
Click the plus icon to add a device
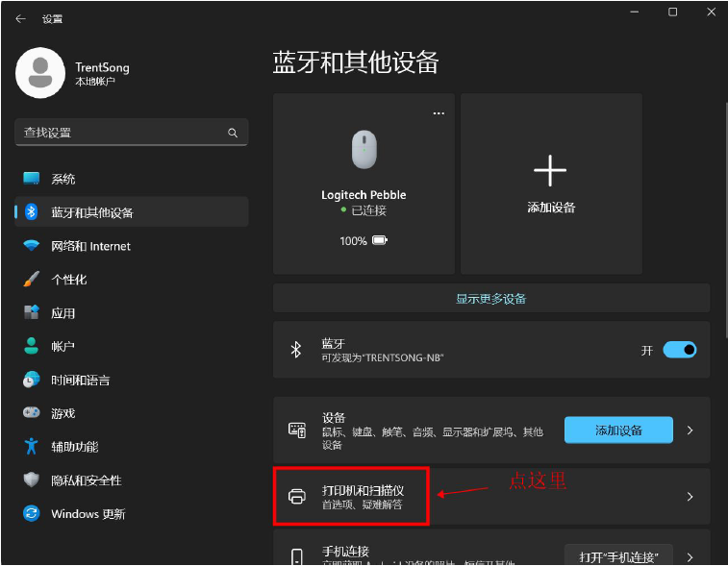click(x=550, y=171)
